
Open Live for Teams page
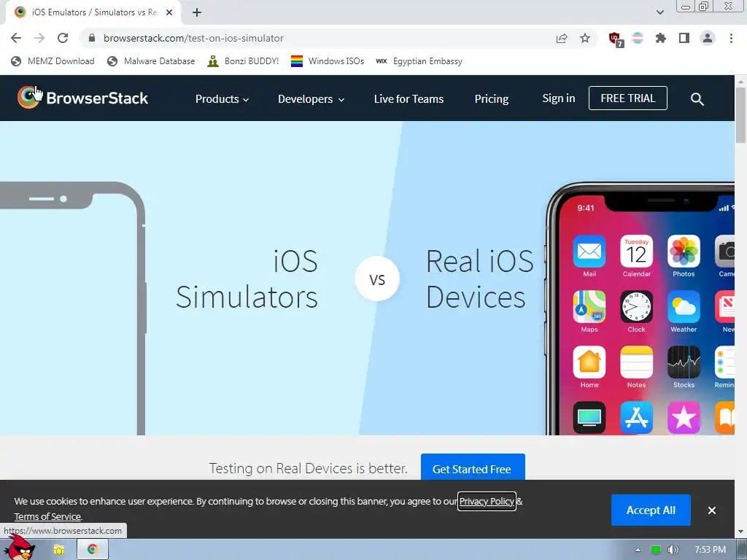[409, 99]
